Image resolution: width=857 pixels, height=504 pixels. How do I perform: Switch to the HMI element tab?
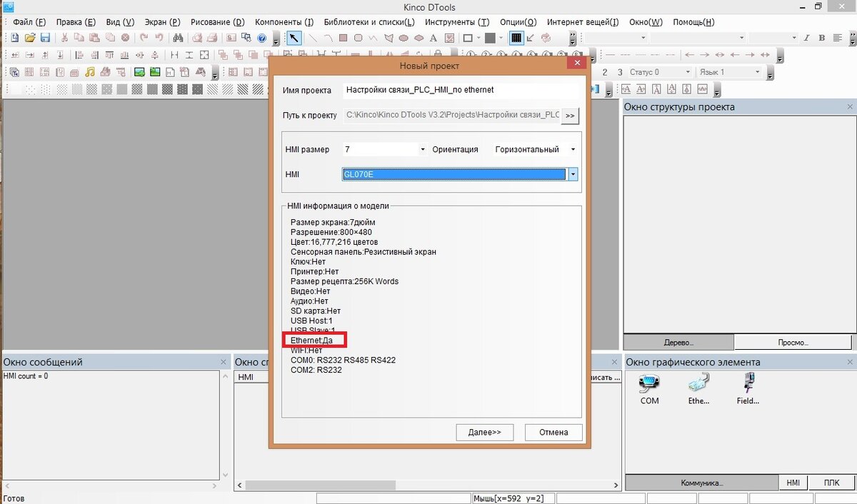coord(793,483)
